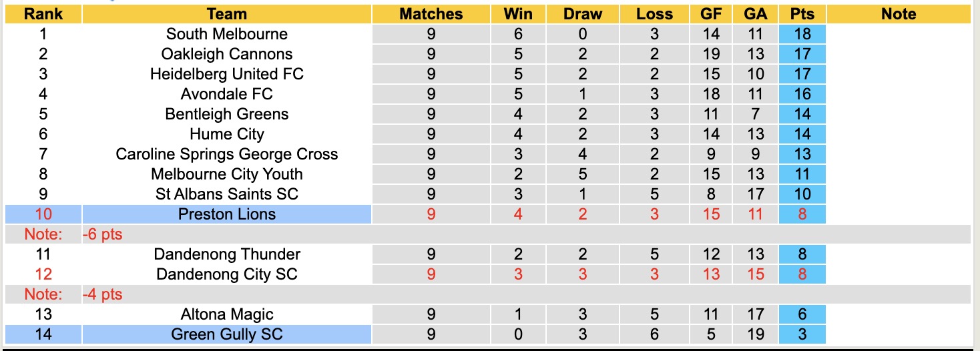Click the -4 pts note under Dandenong City

(102, 294)
